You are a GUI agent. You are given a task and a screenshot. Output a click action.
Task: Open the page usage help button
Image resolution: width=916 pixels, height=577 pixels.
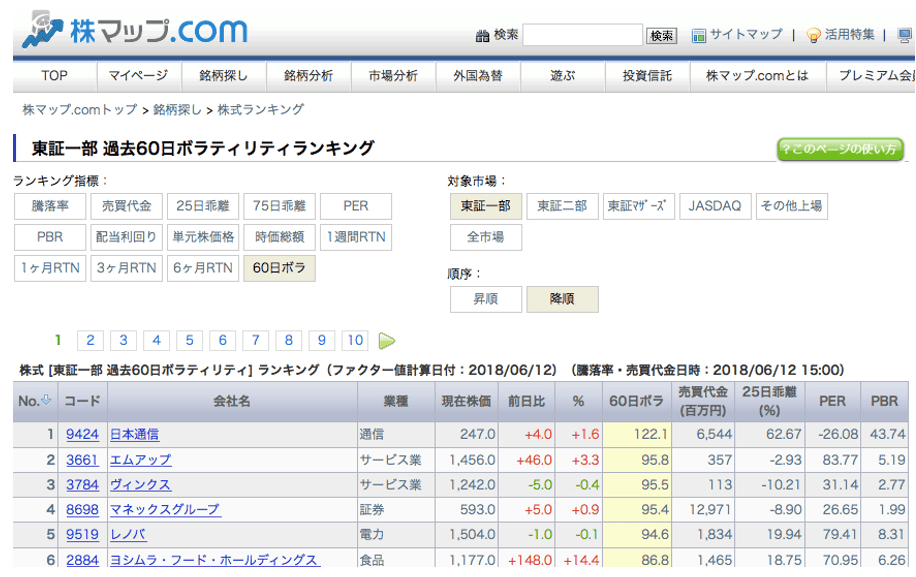(840, 149)
